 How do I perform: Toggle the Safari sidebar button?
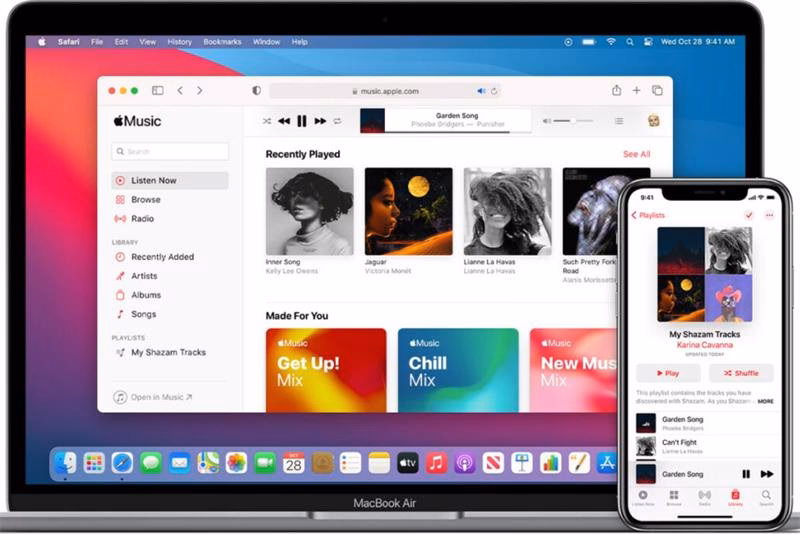point(158,90)
